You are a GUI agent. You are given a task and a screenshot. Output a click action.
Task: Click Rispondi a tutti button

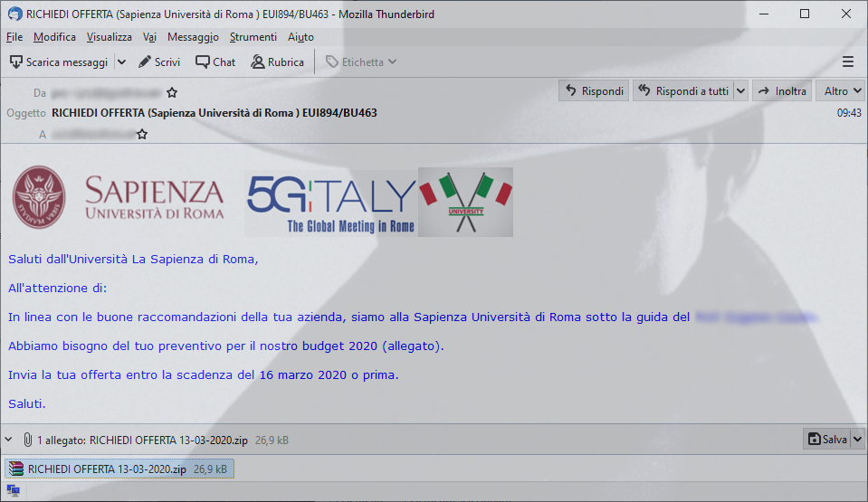click(683, 90)
